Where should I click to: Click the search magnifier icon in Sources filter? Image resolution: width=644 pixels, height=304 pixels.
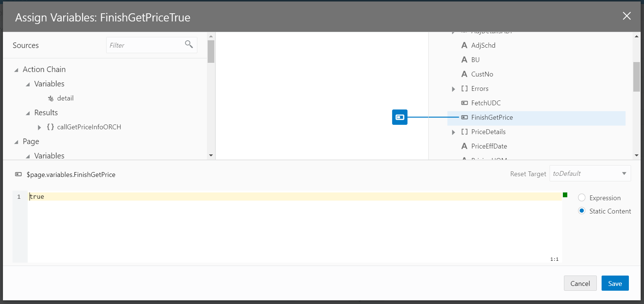point(189,44)
